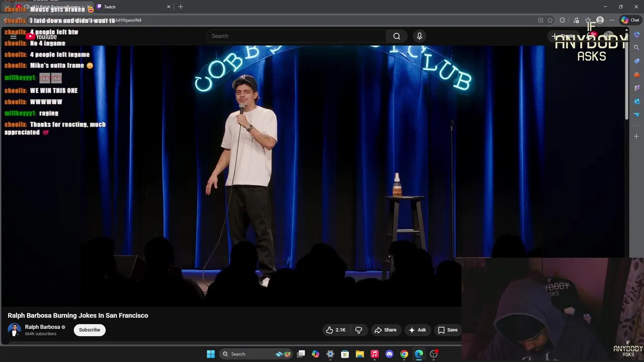
Task: Open Discord on the taskbar
Action: (389, 354)
